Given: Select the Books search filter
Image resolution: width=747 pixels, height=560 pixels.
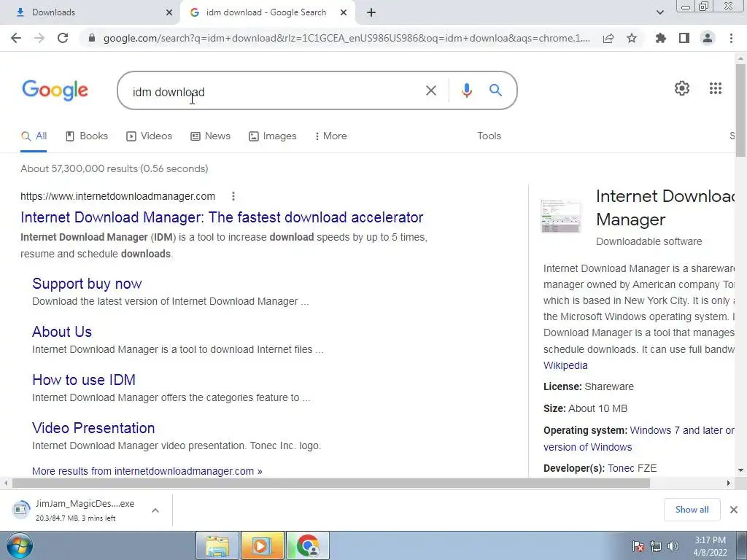Looking at the screenshot, I should 86,136.
